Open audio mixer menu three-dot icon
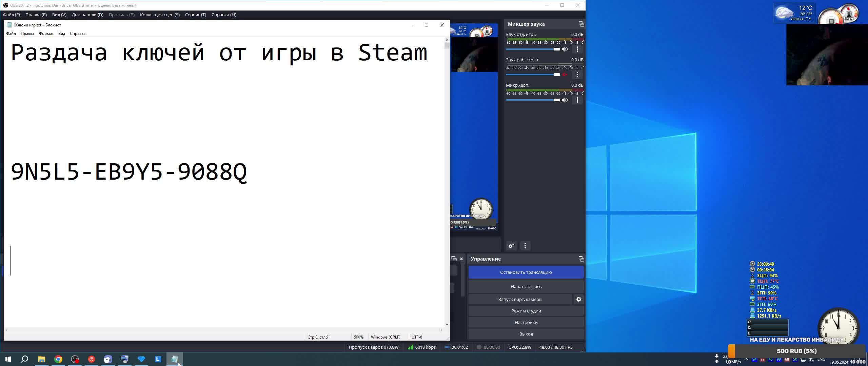The width and height of the screenshot is (868, 366). [525, 246]
